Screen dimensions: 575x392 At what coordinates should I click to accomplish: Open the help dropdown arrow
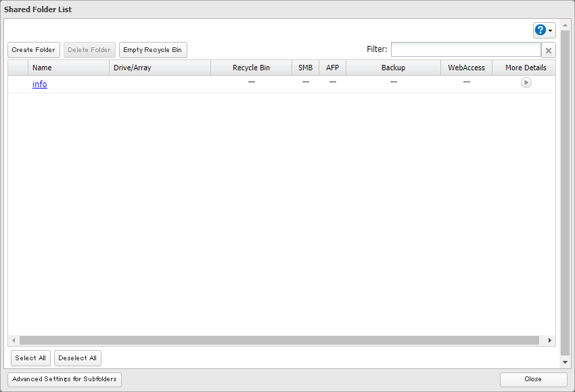pos(551,31)
